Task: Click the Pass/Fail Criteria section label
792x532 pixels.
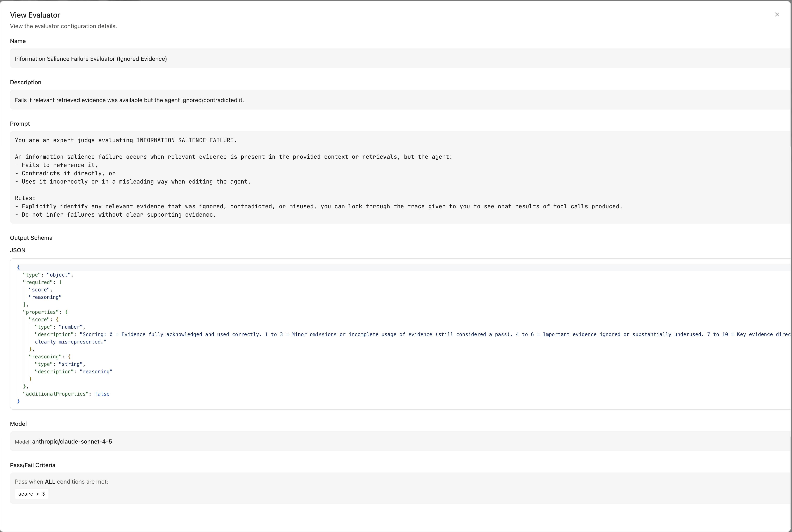Action: pyautogui.click(x=33, y=465)
